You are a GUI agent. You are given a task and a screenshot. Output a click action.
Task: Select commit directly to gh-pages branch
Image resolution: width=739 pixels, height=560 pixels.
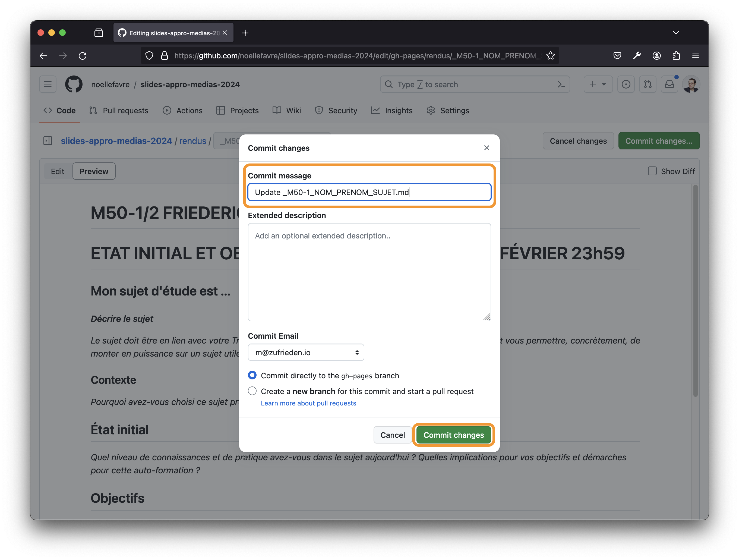click(252, 375)
